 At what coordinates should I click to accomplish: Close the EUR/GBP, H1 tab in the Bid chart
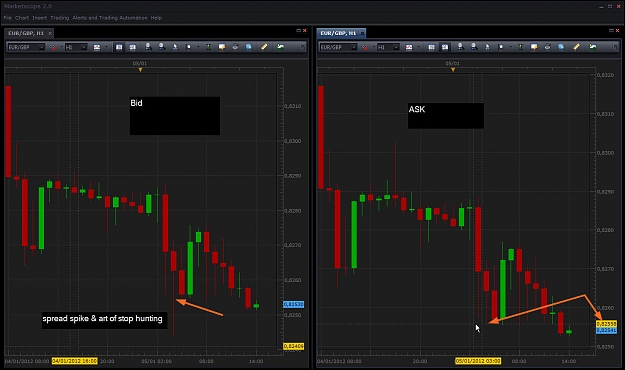50,33
